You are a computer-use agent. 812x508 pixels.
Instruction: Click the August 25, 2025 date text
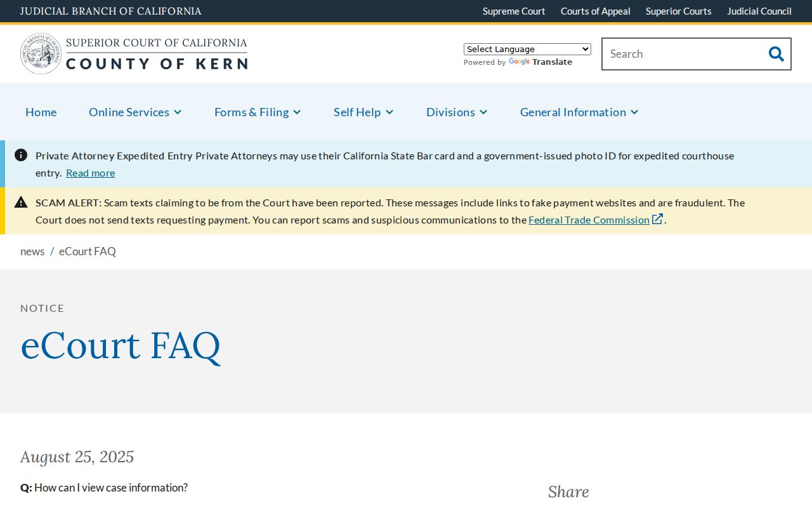pyautogui.click(x=77, y=457)
